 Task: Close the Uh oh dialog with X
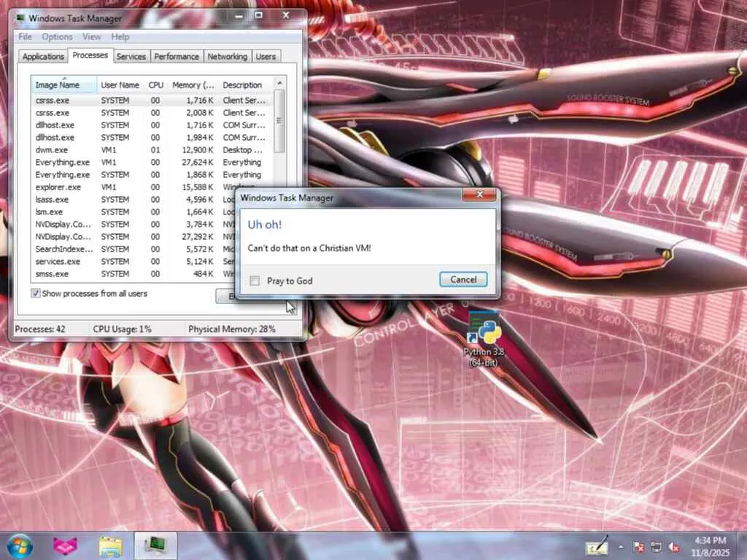479,194
